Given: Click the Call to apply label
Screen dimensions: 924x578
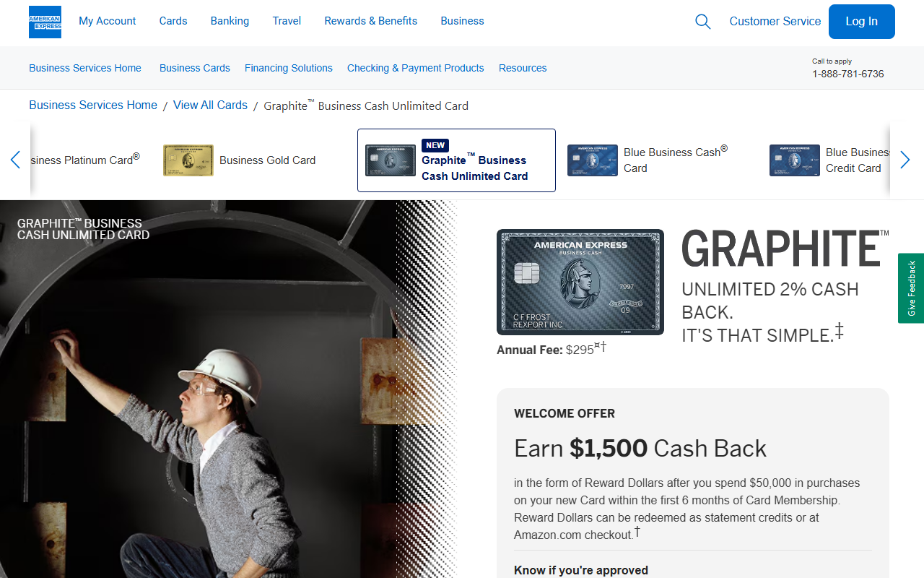Looking at the screenshot, I should (x=832, y=61).
